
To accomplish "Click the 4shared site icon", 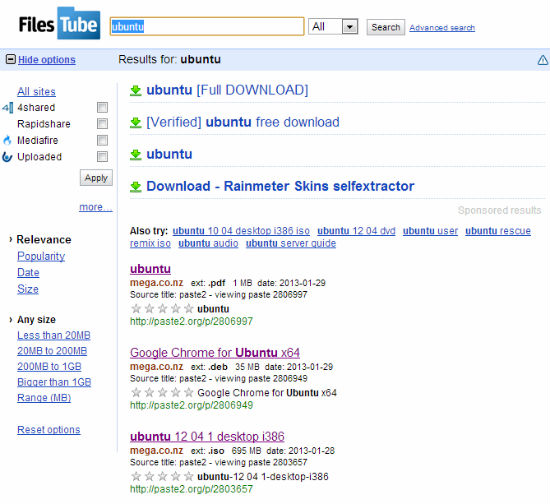I will click(x=8, y=107).
